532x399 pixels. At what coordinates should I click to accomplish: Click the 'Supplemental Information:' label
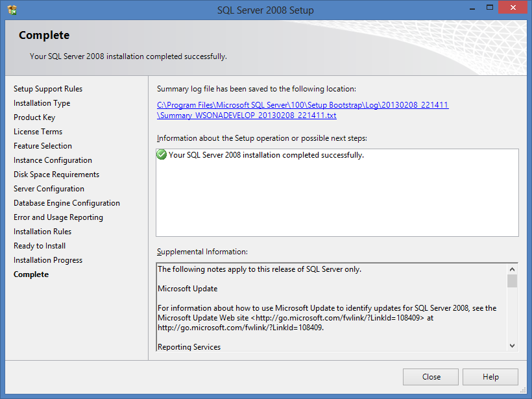tap(202, 252)
